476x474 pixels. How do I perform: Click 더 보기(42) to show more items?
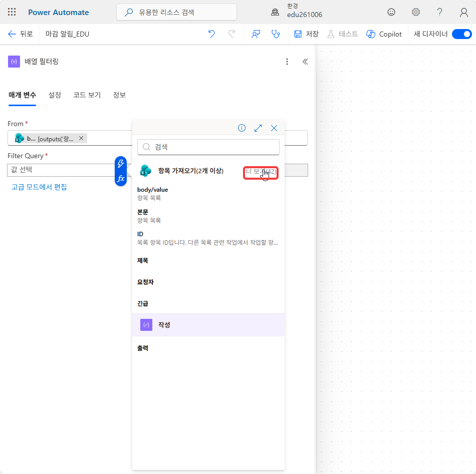pos(261,172)
